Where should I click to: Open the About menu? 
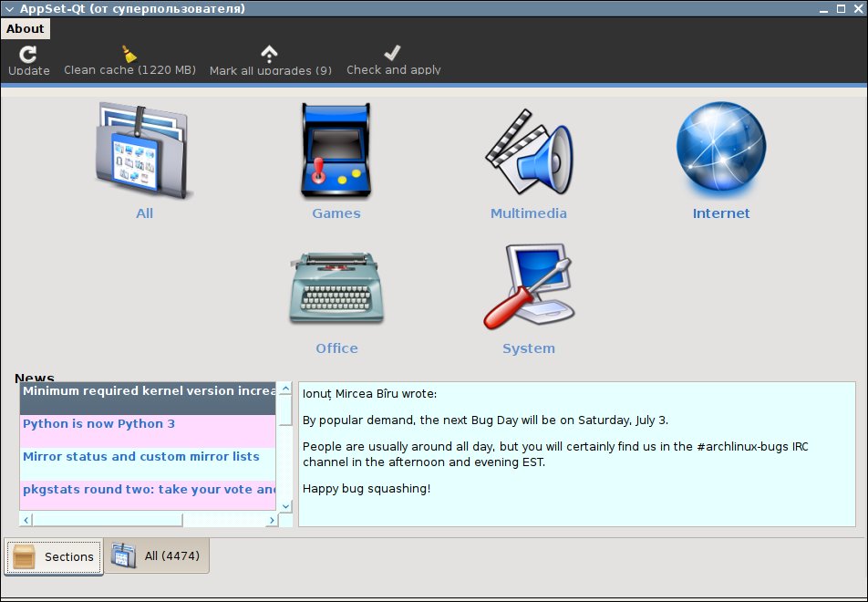tap(25, 29)
